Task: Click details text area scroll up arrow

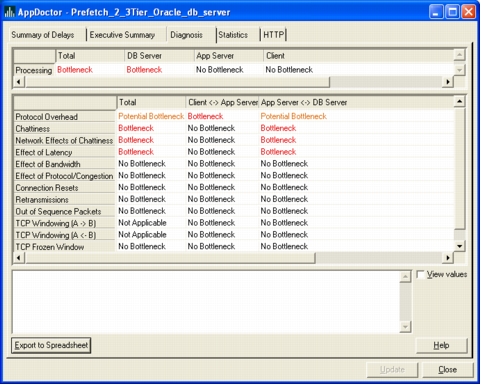Action: pyautogui.click(x=405, y=277)
